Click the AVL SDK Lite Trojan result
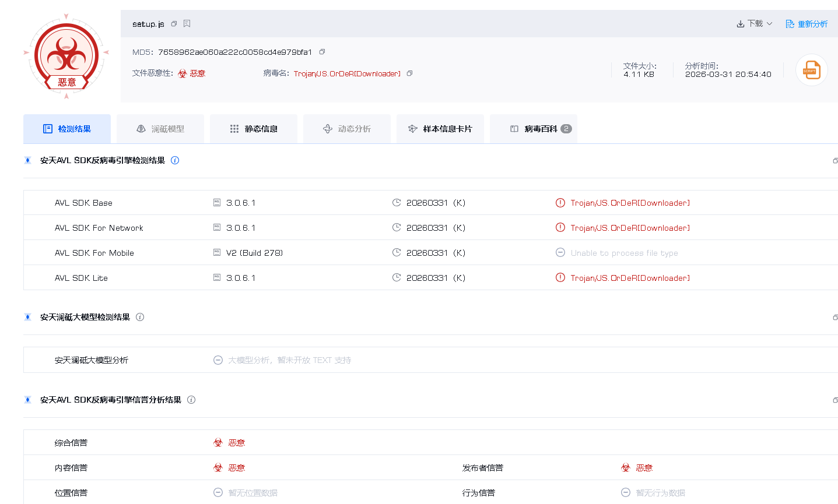This screenshot has width=838, height=504. (630, 278)
